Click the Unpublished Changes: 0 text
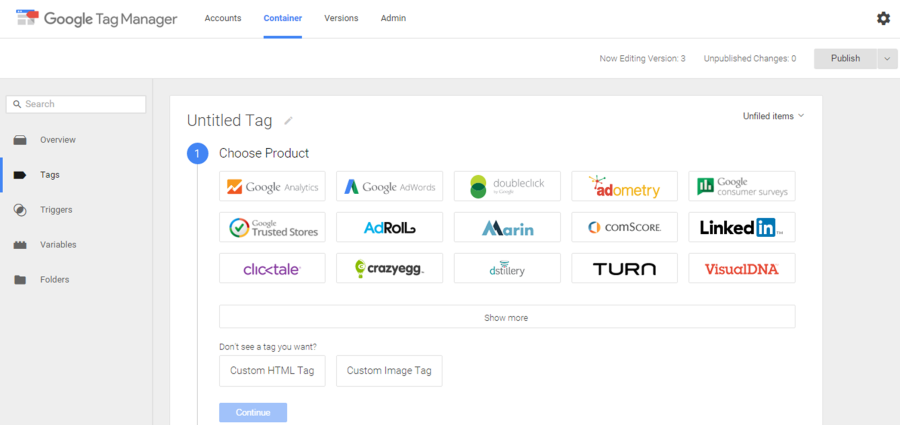 pyautogui.click(x=750, y=59)
